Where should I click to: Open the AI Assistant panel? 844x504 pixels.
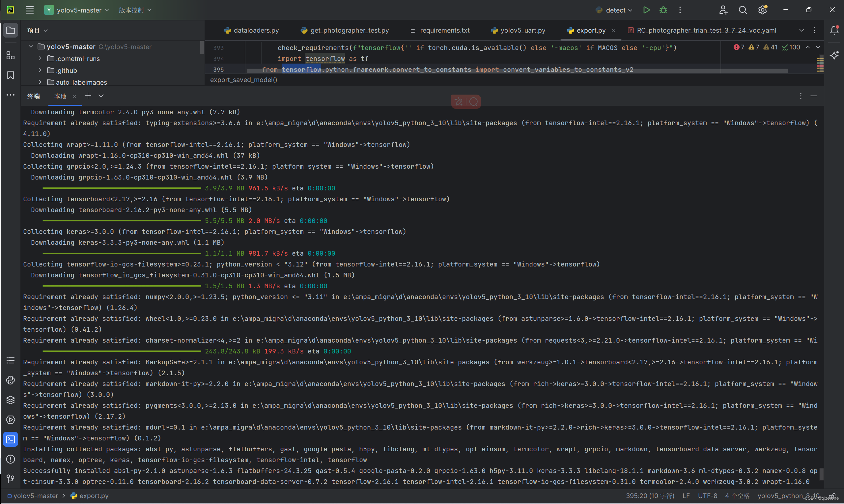[x=834, y=55]
